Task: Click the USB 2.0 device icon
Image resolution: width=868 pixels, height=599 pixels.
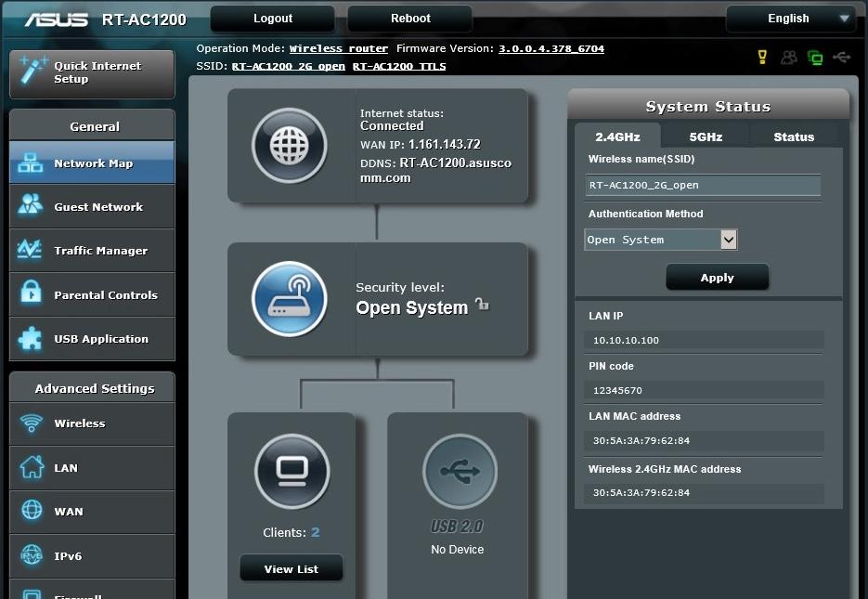Action: point(460,471)
